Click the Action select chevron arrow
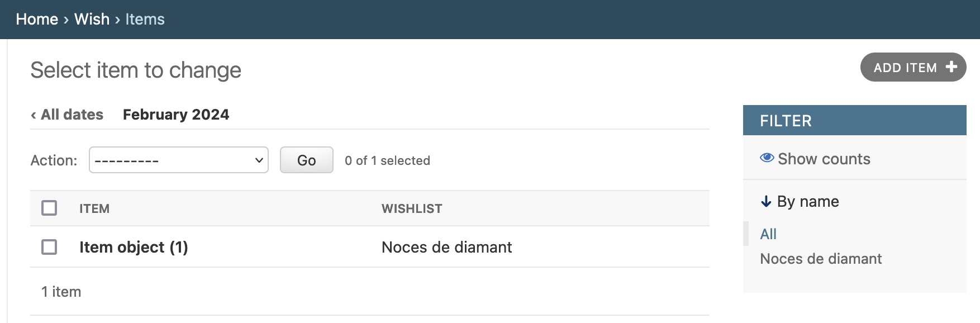980x323 pixels. [x=259, y=160]
